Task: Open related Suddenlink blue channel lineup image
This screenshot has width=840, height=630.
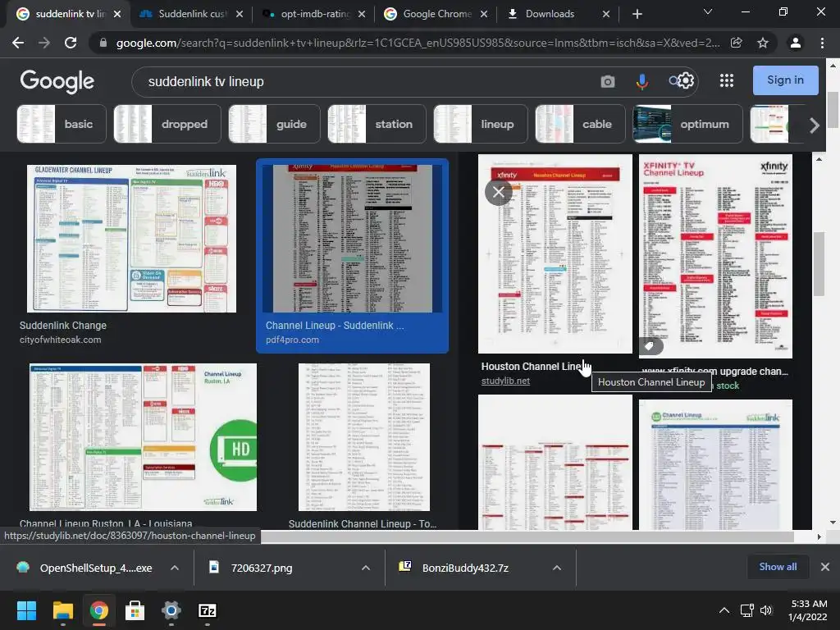Action: pos(715,464)
